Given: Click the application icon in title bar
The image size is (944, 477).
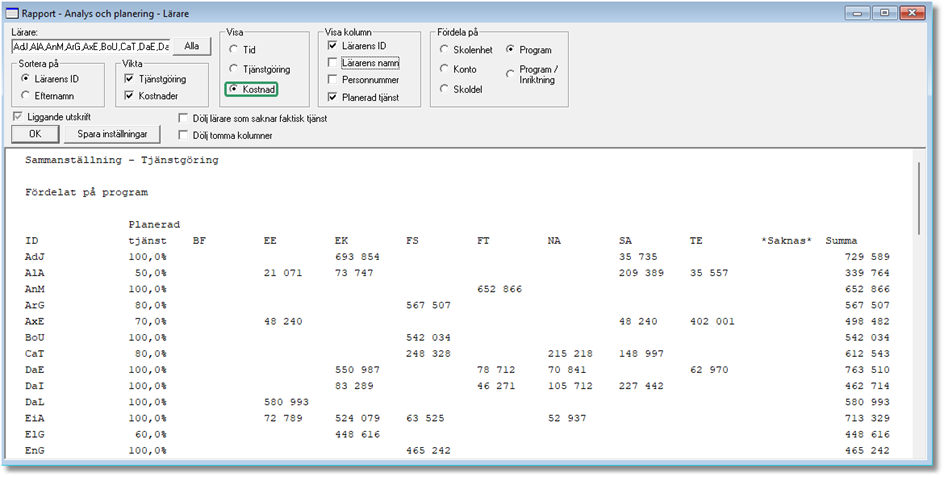Looking at the screenshot, I should pyautogui.click(x=12, y=13).
